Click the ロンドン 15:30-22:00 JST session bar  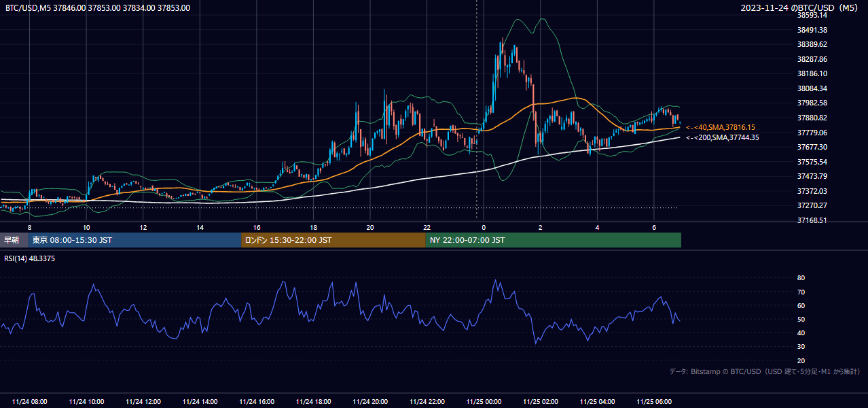click(333, 240)
